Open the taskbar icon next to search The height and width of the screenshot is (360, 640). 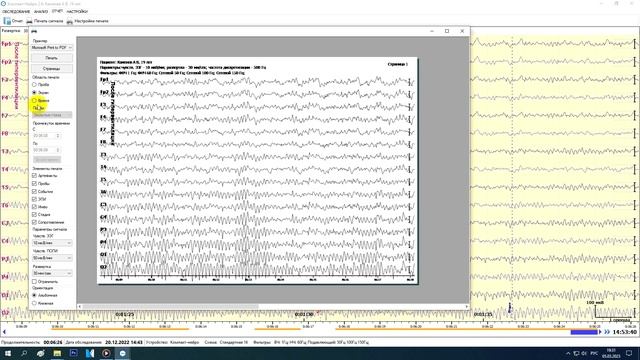40,353
